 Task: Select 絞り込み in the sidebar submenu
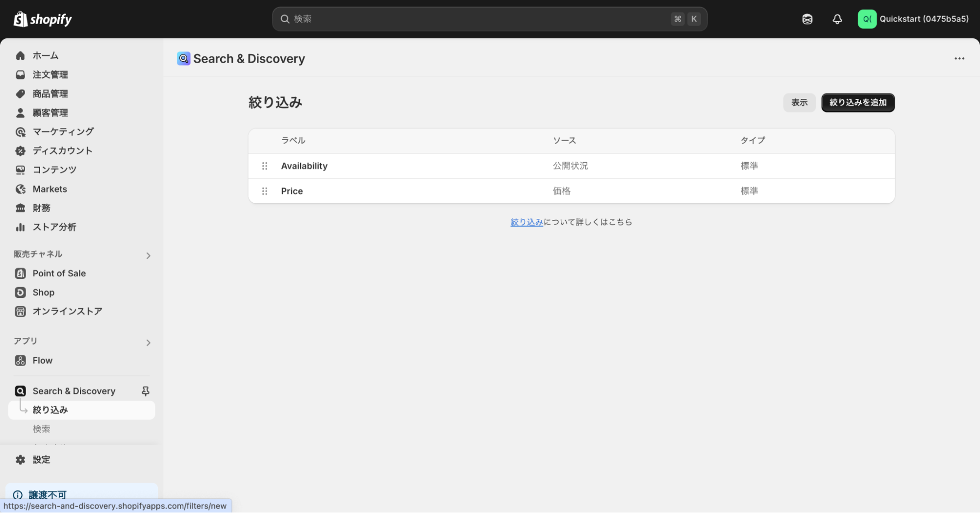click(50, 410)
